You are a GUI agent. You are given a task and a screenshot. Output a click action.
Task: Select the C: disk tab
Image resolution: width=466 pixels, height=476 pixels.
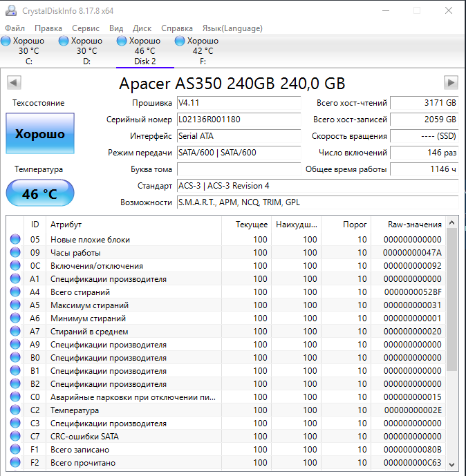tap(28, 50)
